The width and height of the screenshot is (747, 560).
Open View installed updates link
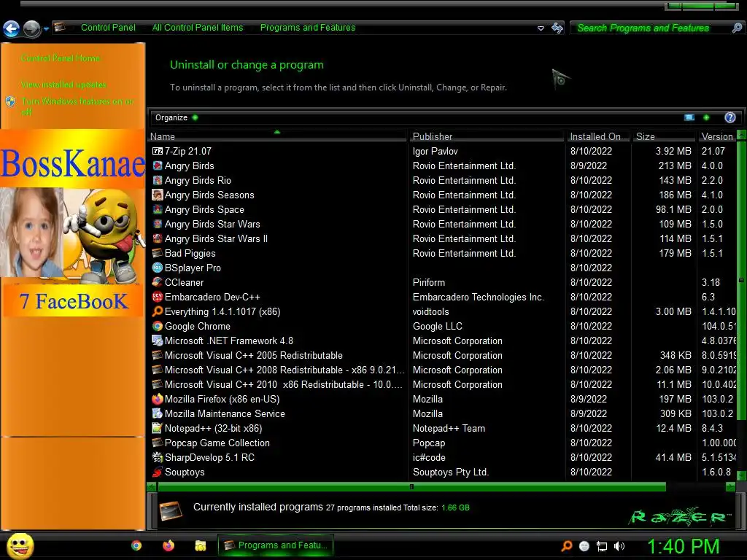[x=63, y=85]
